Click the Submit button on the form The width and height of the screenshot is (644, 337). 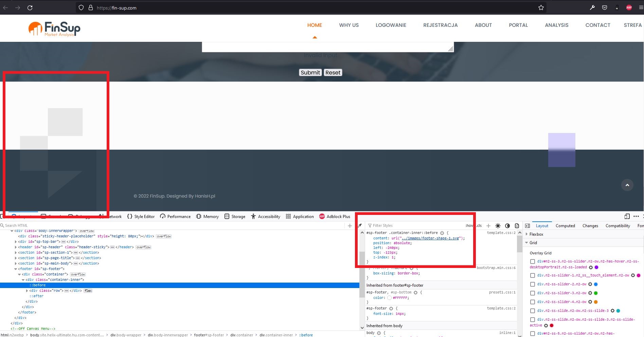point(310,72)
